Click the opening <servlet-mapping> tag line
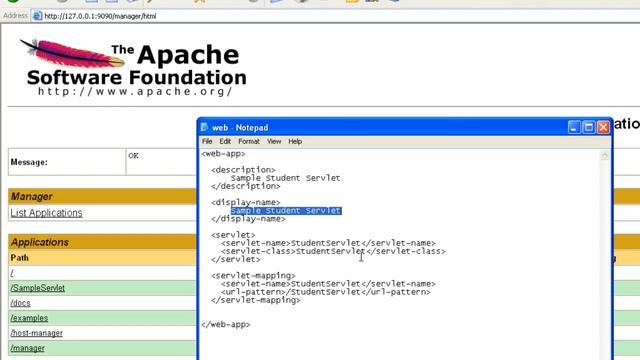Viewport: 640px width, 360px height. (x=253, y=276)
